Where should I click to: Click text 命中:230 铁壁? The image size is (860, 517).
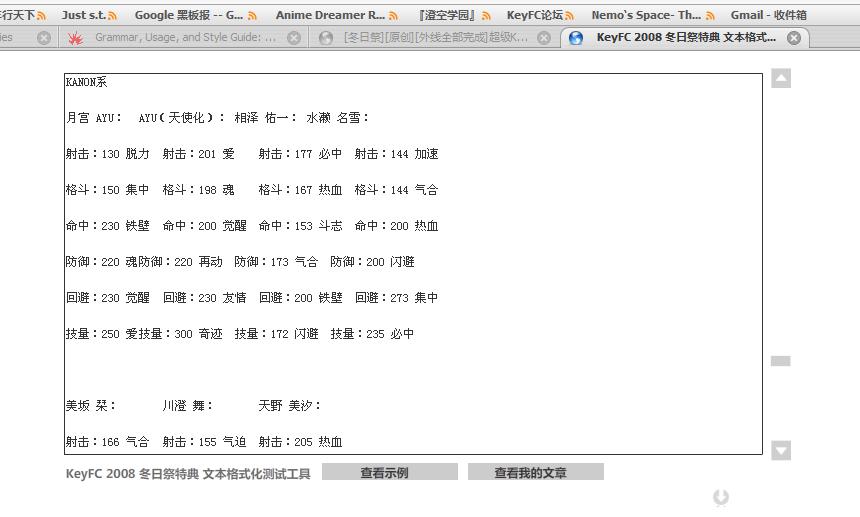(108, 226)
